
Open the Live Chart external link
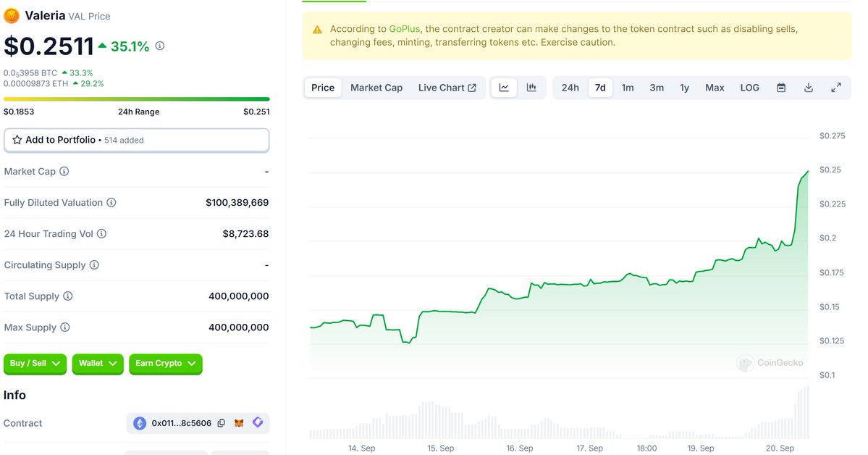(447, 88)
